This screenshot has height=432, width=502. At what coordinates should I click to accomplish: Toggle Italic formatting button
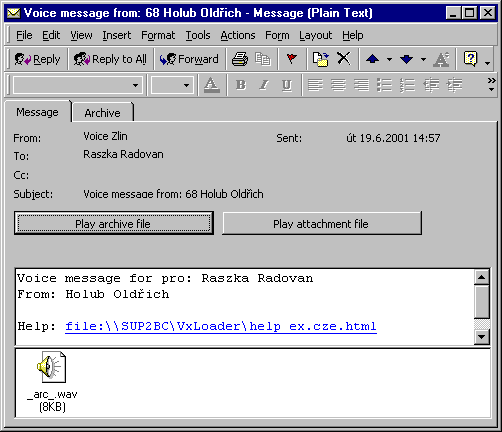264,85
